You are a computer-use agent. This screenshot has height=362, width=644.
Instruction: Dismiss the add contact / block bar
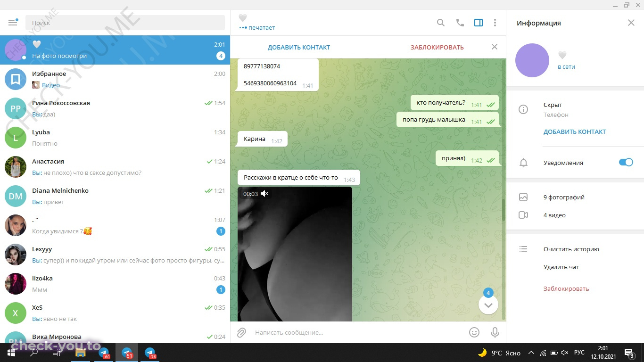[495, 47]
